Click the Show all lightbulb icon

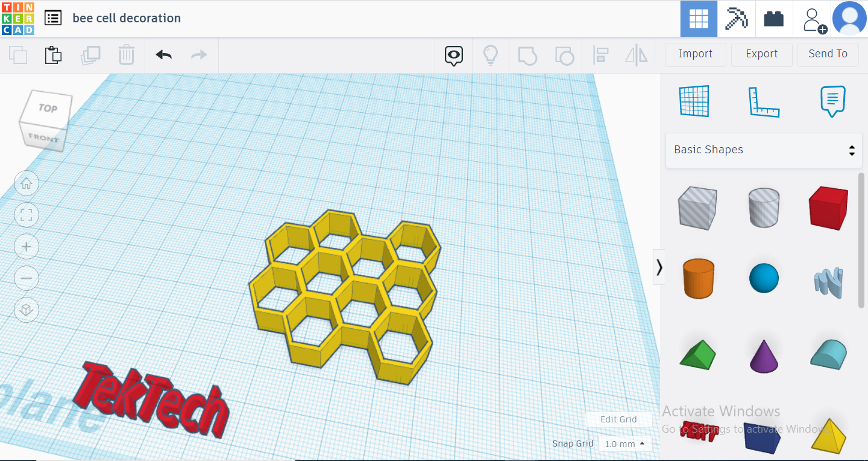[x=491, y=55]
